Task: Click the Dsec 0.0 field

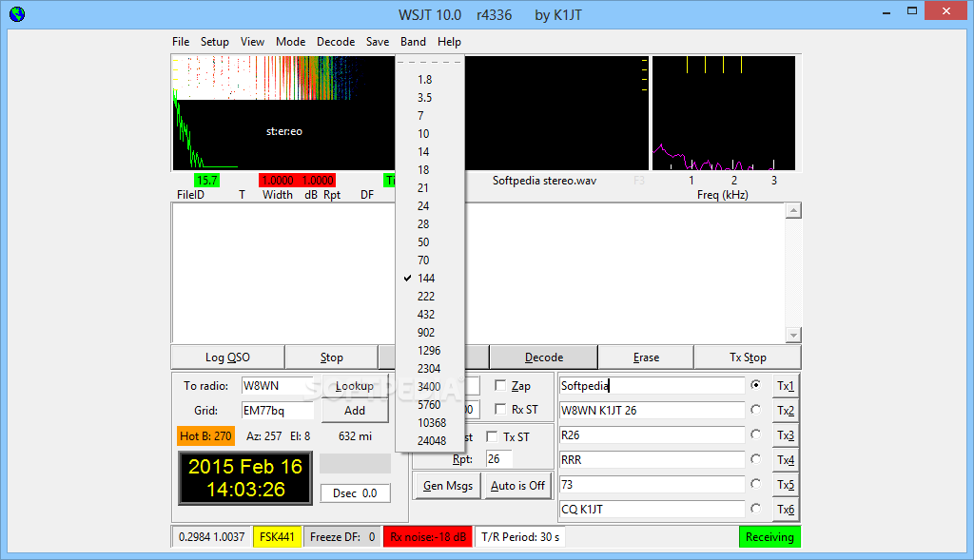Action: pos(355,492)
